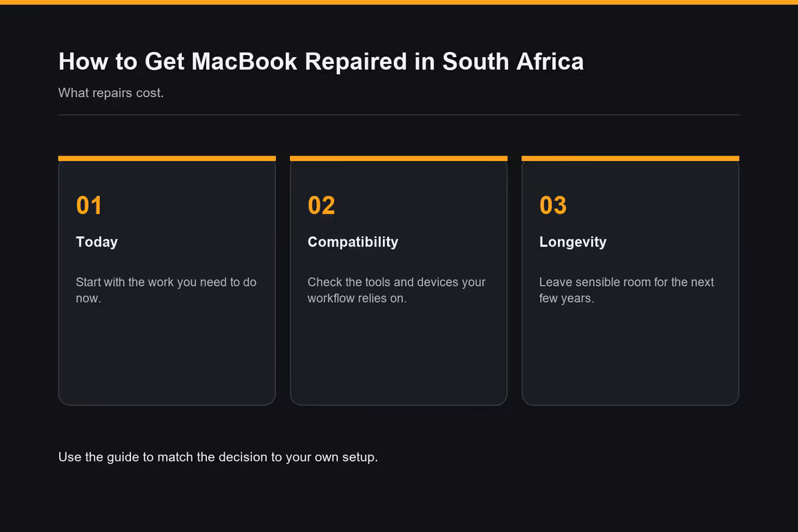The image size is (798, 532).
Task: Click the orange strip along the top of the page
Action: [x=399, y=2]
